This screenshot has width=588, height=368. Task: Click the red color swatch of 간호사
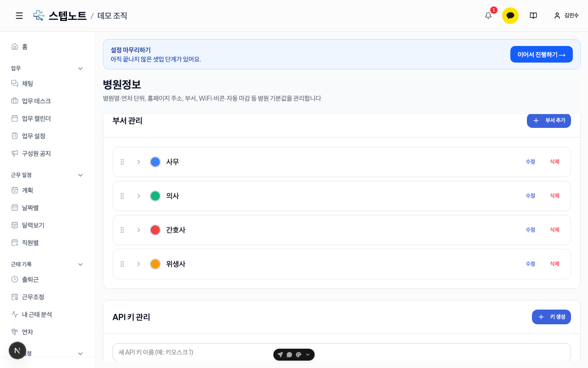pos(155,230)
